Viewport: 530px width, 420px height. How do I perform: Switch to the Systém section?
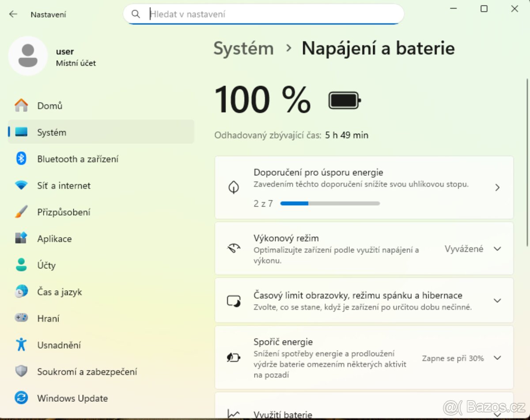click(52, 132)
